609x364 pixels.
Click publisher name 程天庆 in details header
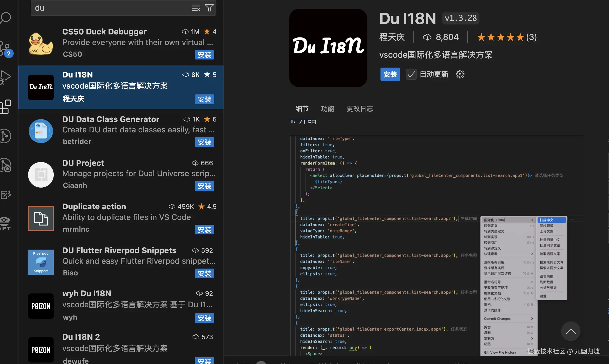tap(392, 37)
